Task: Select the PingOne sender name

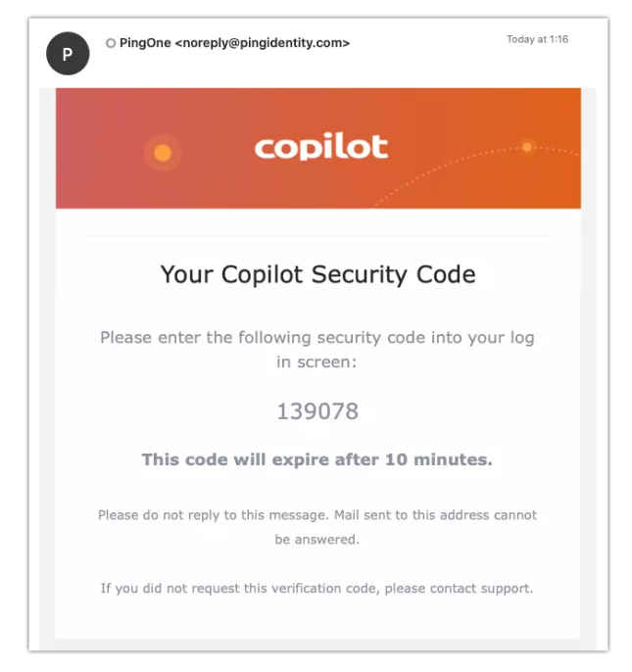Action: click(x=145, y=43)
